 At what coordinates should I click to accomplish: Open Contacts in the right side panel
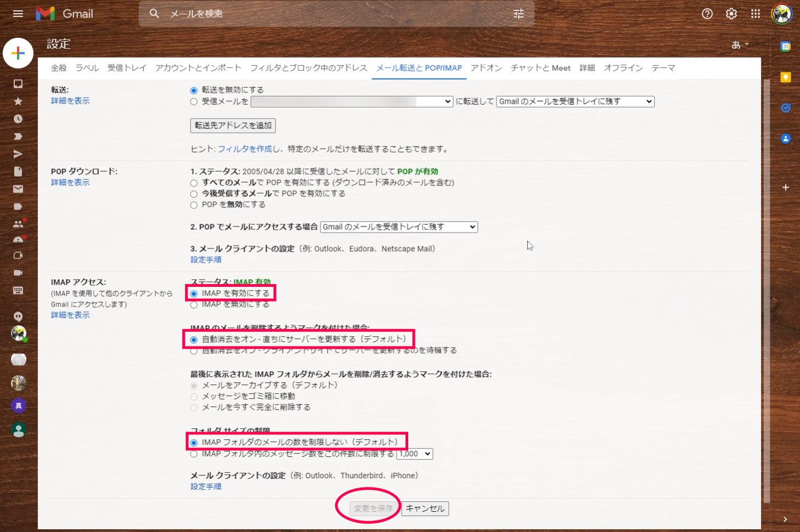(x=786, y=139)
